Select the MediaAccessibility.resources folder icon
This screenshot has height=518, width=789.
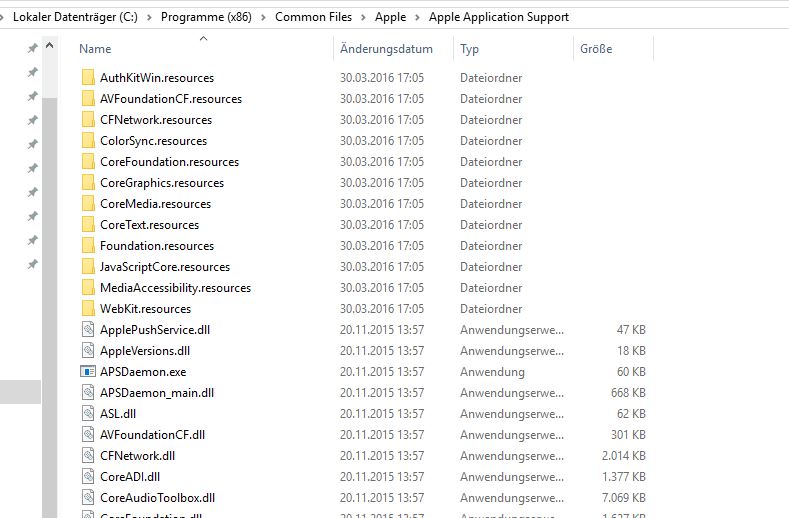click(88, 287)
